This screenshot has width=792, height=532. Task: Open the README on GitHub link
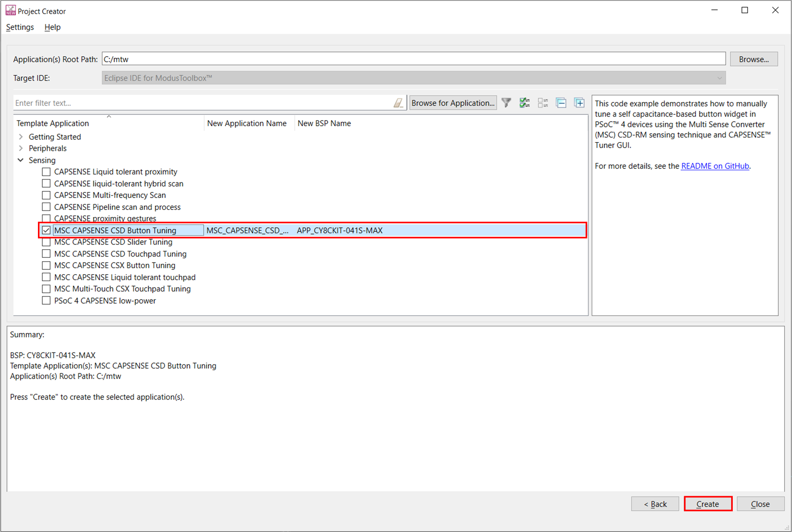click(x=715, y=166)
